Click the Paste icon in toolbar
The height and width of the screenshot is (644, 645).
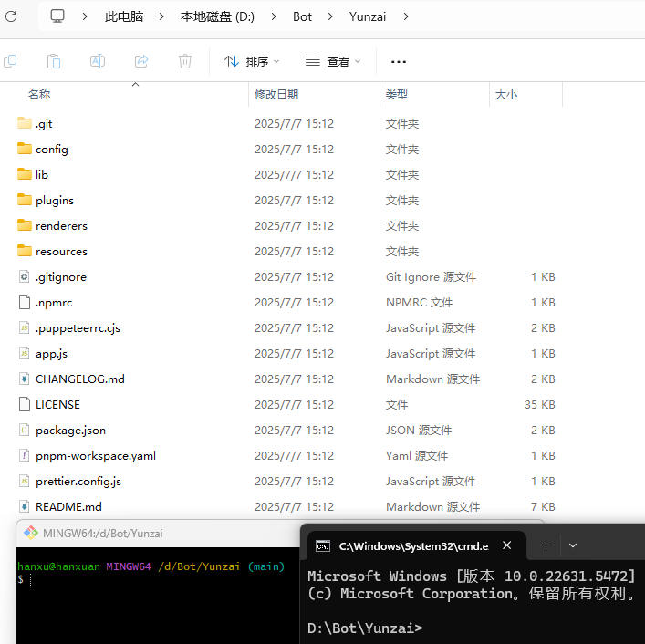pyautogui.click(x=54, y=61)
